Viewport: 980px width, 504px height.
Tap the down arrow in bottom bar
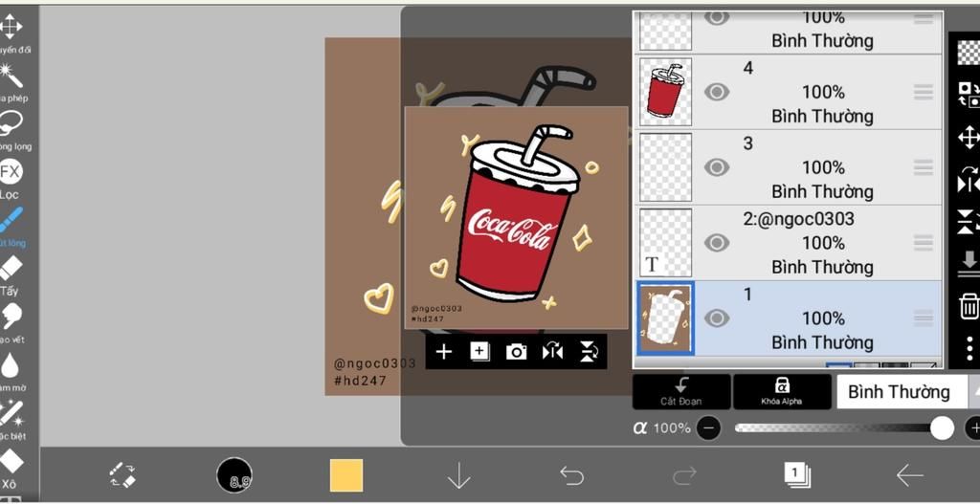click(458, 476)
